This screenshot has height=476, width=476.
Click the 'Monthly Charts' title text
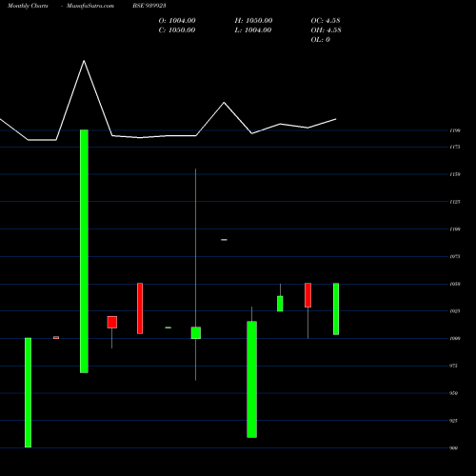point(28,6)
